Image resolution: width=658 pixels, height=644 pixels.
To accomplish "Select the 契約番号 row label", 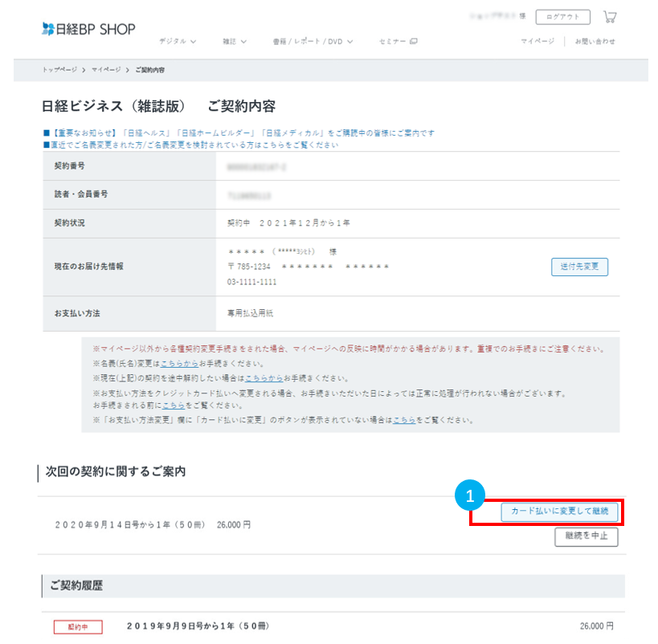I will (x=70, y=165).
